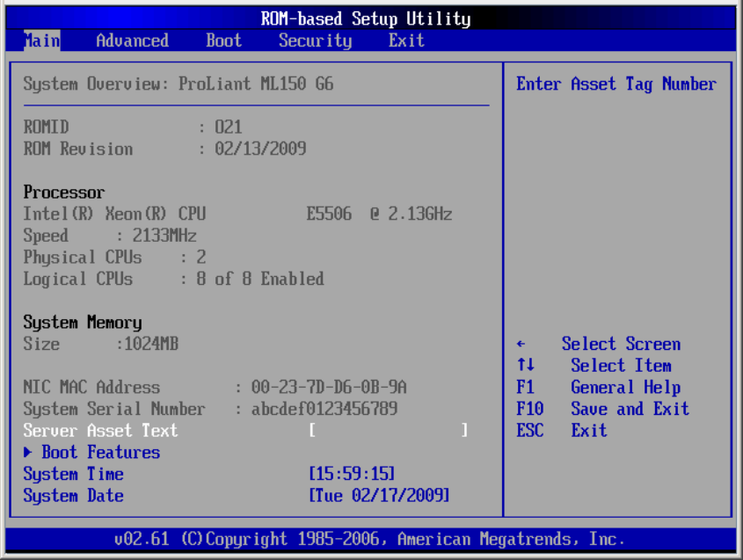Click the System Time value 15:59:15
This screenshot has width=743, height=560.
pyautogui.click(x=352, y=474)
